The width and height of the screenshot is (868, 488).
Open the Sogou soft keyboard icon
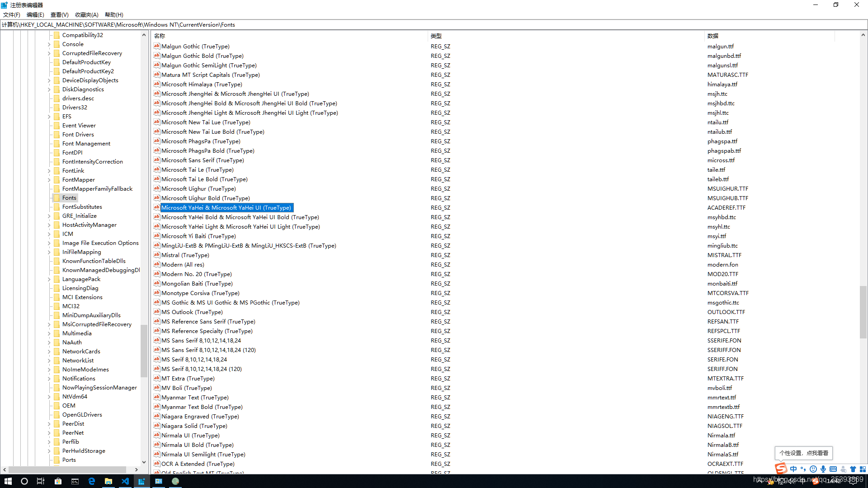(x=833, y=469)
